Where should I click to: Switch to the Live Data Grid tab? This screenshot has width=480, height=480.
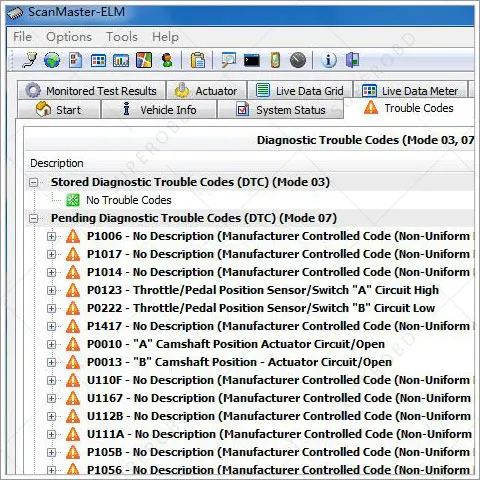[300, 90]
